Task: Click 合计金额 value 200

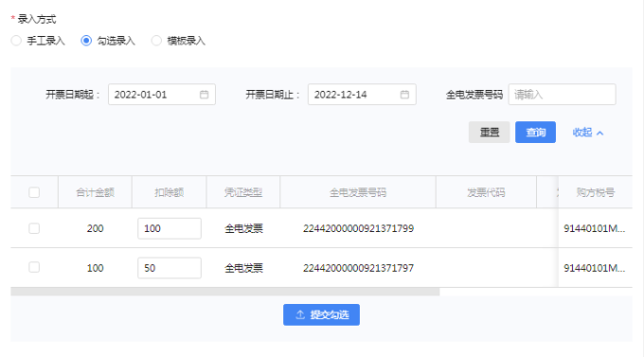Action: 95,228
